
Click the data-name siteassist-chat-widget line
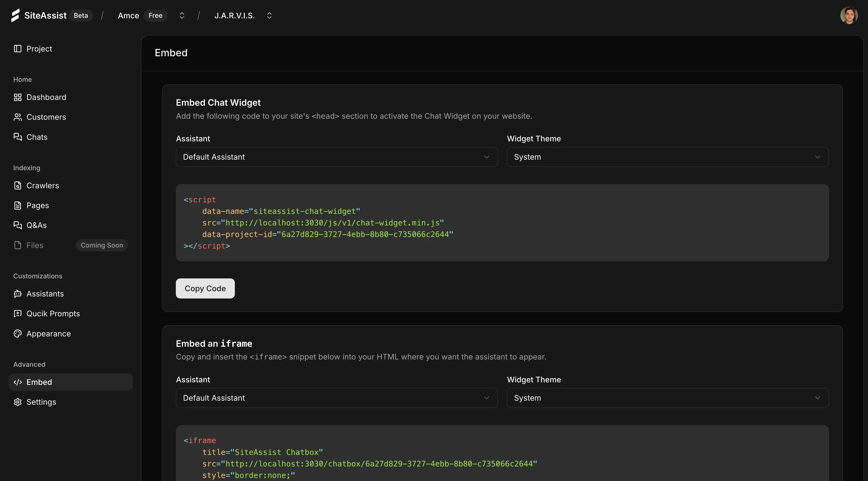(x=281, y=212)
